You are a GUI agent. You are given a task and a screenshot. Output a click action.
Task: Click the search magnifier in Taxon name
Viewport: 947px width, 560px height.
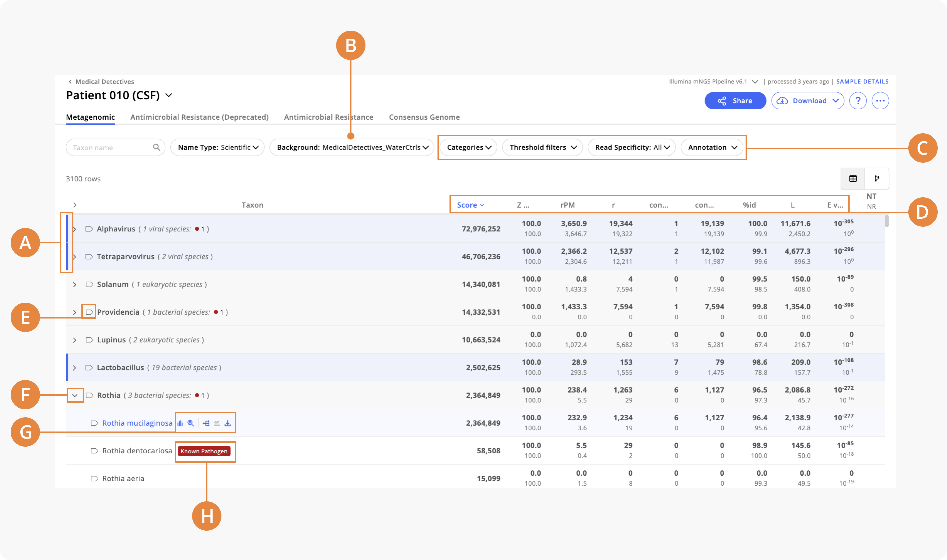coord(157,147)
